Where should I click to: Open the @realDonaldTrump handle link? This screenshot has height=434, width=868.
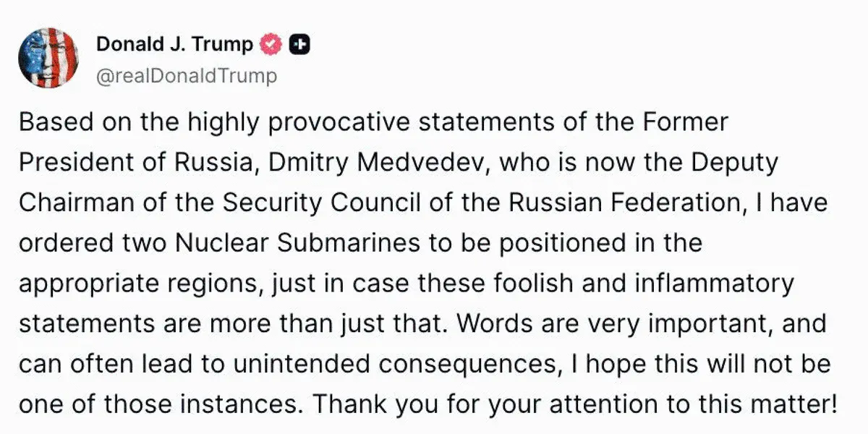pyautogui.click(x=186, y=76)
